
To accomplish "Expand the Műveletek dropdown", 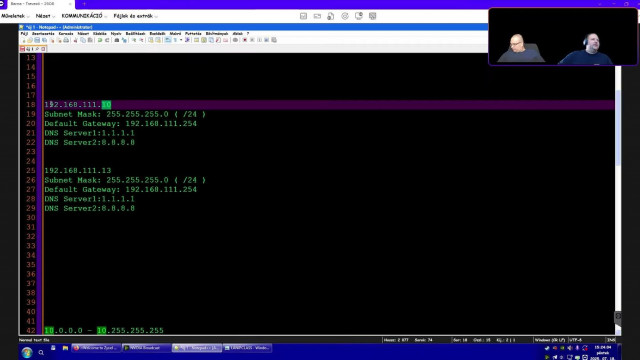I will (x=15, y=16).
